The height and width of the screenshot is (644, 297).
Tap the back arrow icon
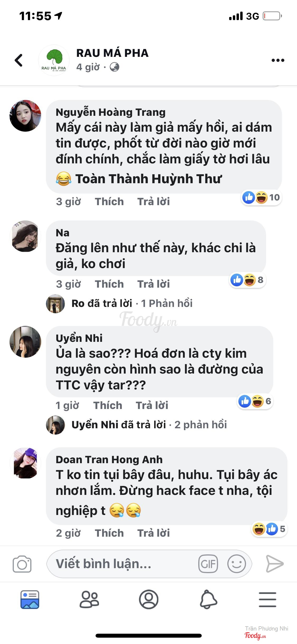[x=19, y=60]
